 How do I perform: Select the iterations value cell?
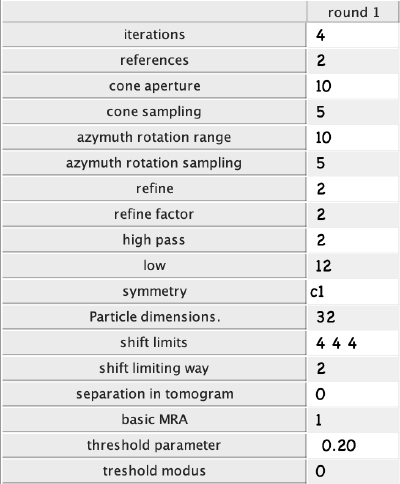pyautogui.click(x=353, y=35)
